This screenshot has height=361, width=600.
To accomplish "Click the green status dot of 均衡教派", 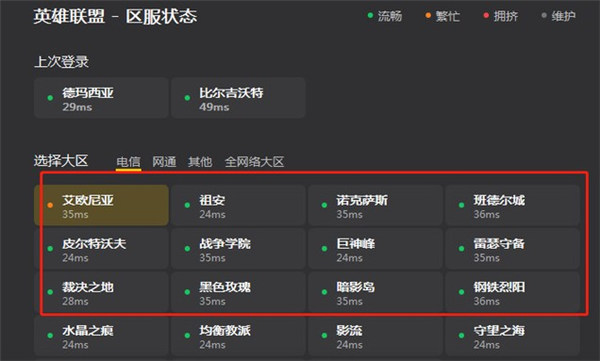I will pos(187,336).
